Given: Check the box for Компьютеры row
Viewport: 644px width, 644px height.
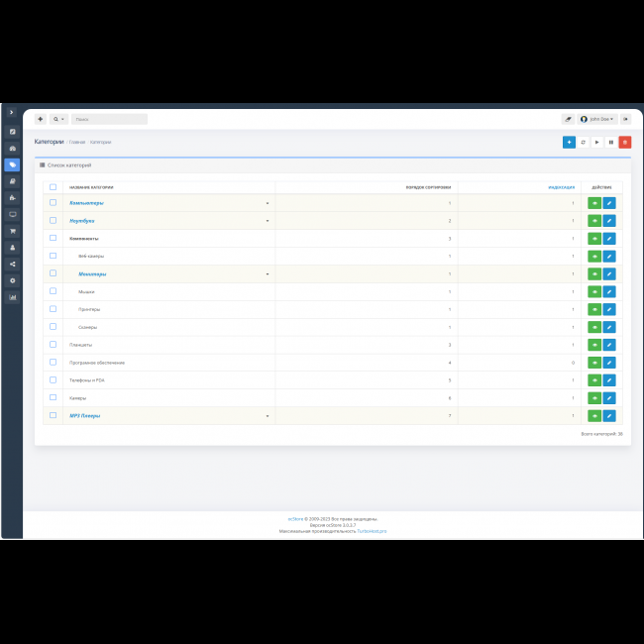Looking at the screenshot, I should coord(53,203).
